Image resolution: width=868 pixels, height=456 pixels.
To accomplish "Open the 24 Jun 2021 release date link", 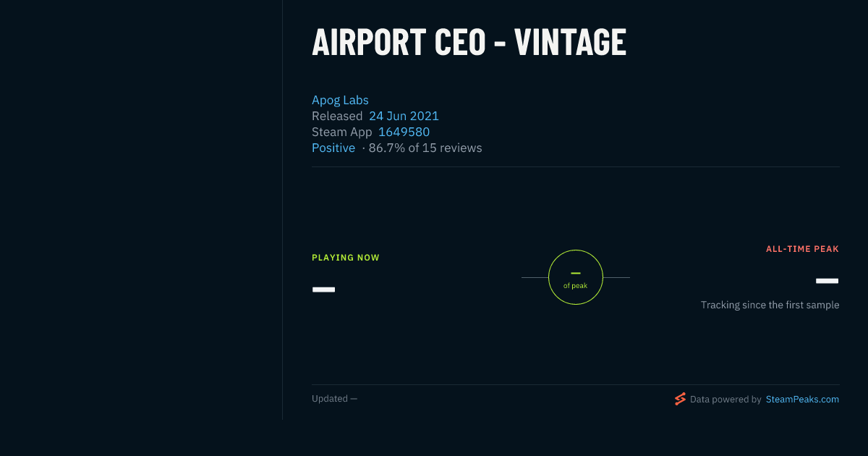I will 404,116.
